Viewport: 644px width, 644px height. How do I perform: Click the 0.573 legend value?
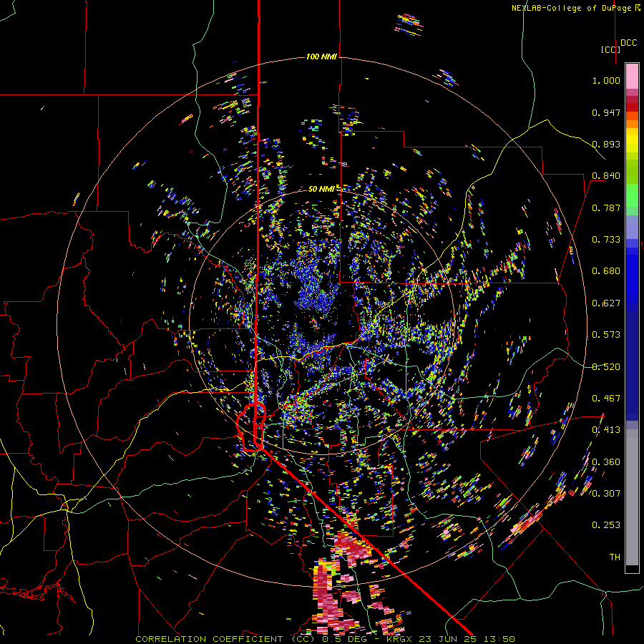tap(606, 335)
